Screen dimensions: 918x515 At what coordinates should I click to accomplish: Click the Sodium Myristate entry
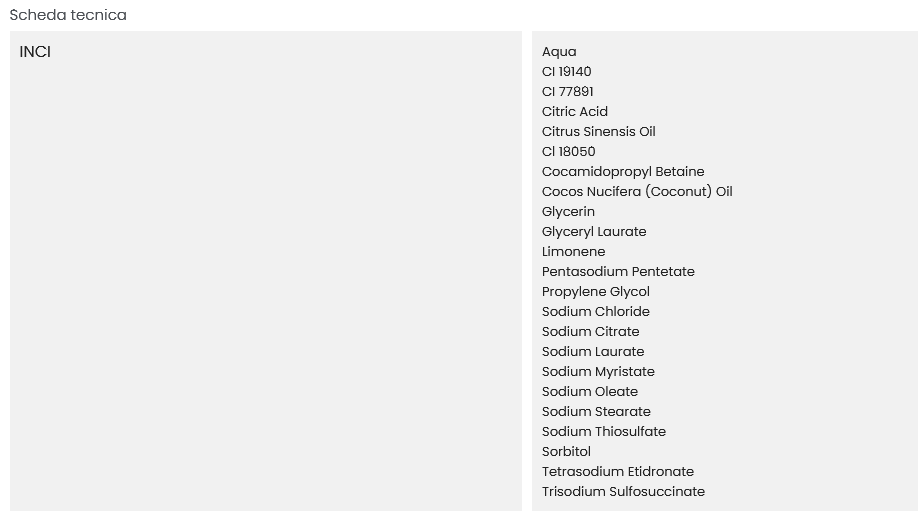tap(598, 372)
